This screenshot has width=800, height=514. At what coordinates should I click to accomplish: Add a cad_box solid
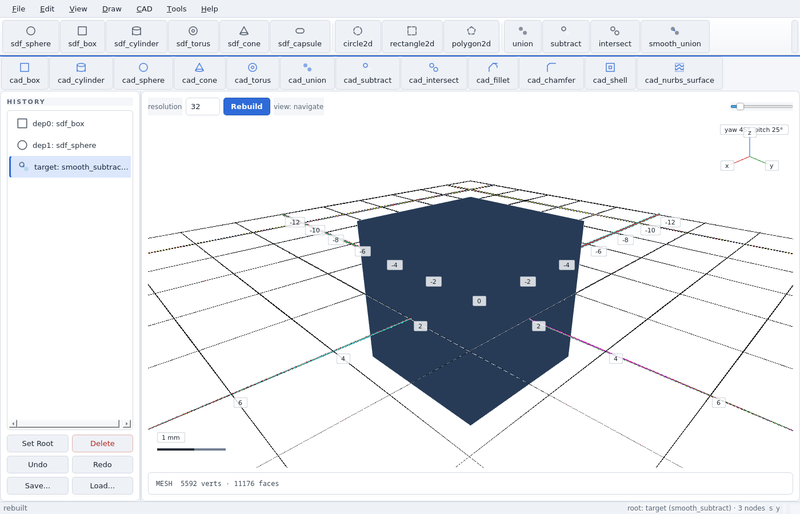[24, 74]
